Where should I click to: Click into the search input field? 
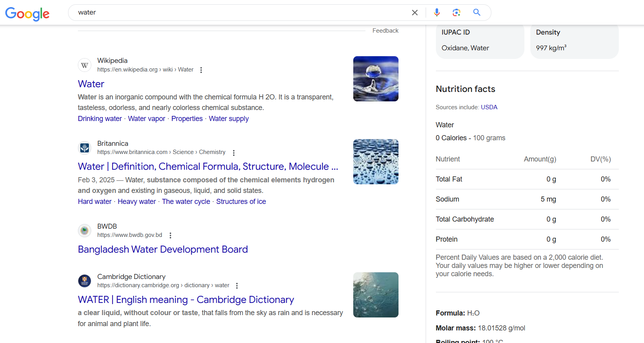[236, 13]
